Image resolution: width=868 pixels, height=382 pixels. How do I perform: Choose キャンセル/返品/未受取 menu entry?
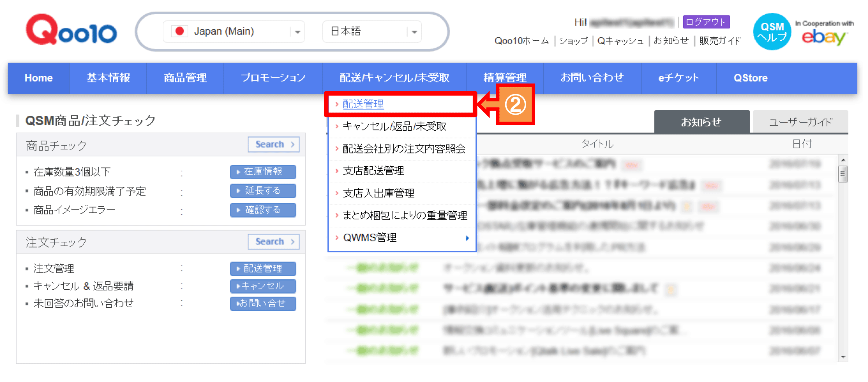tap(394, 126)
